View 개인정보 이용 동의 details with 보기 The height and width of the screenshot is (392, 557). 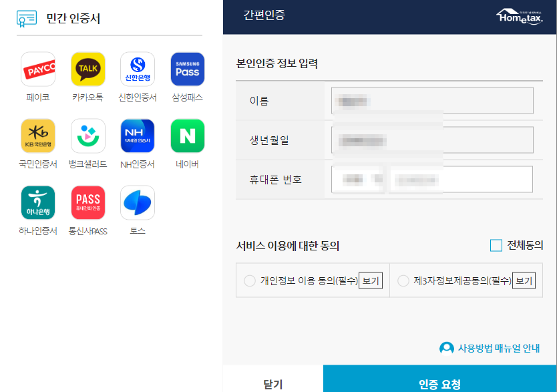point(371,280)
